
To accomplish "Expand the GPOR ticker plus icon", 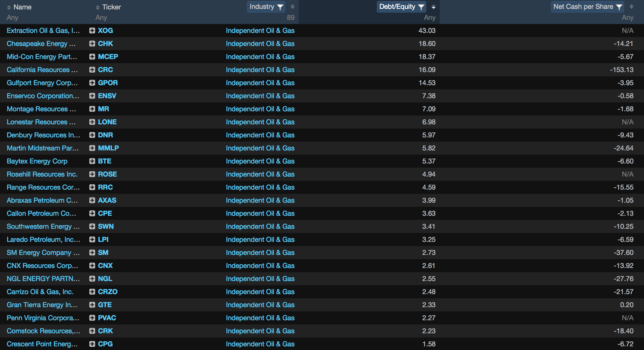I will tap(92, 83).
